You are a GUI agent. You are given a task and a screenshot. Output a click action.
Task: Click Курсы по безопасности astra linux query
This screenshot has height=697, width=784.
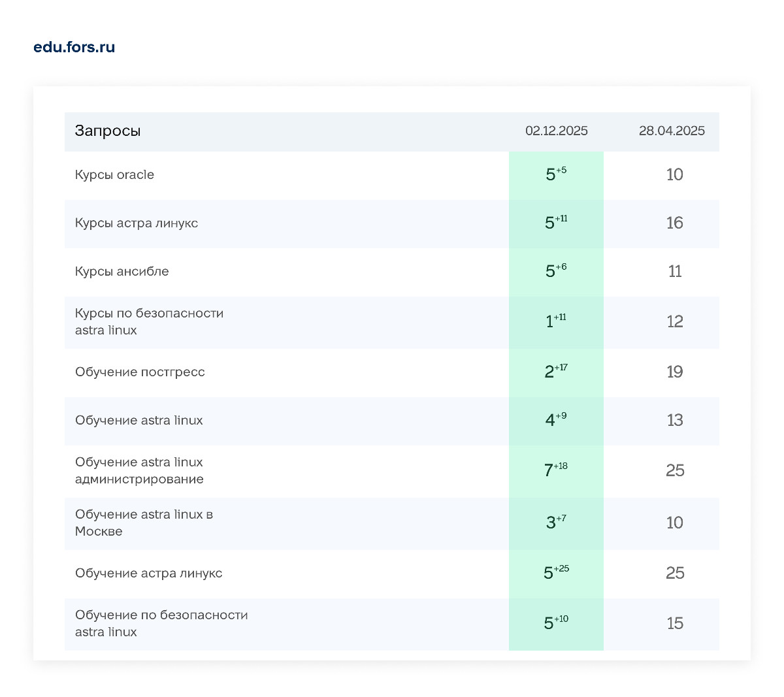tap(149, 321)
